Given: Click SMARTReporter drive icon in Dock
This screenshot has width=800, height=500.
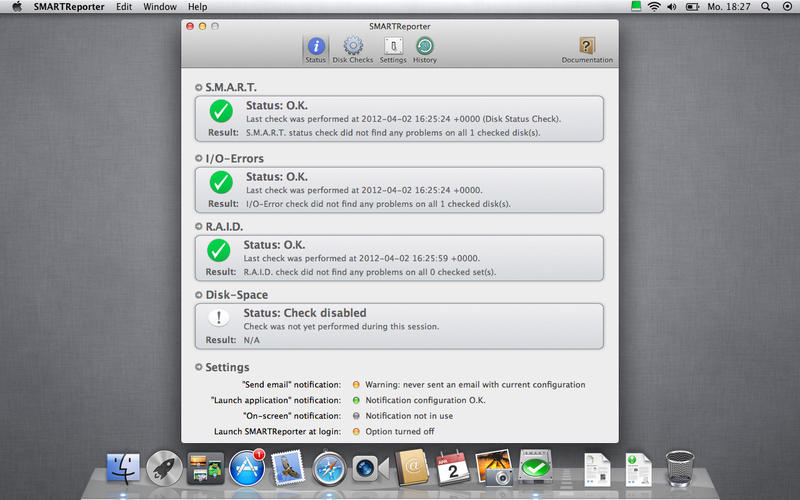Looking at the screenshot, I should tap(537, 466).
